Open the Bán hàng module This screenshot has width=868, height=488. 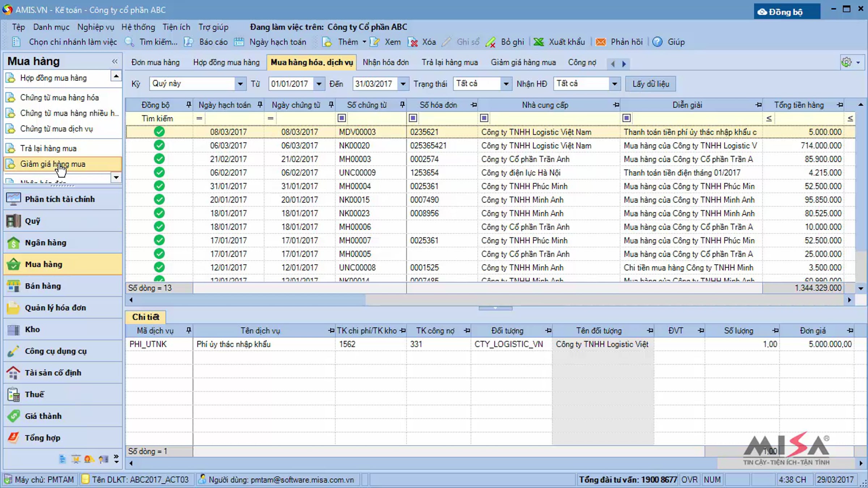click(x=63, y=286)
